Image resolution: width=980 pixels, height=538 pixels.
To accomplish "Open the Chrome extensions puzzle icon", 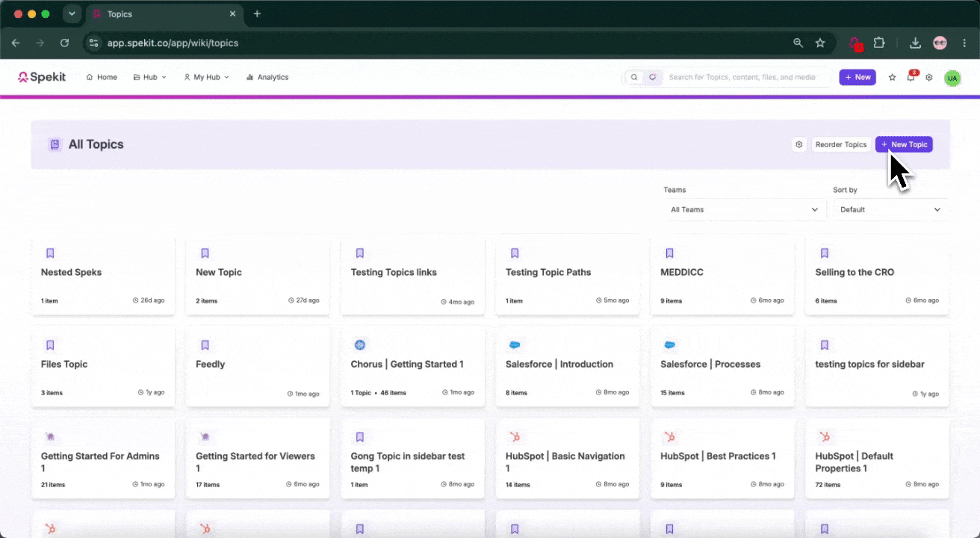I will 879,43.
